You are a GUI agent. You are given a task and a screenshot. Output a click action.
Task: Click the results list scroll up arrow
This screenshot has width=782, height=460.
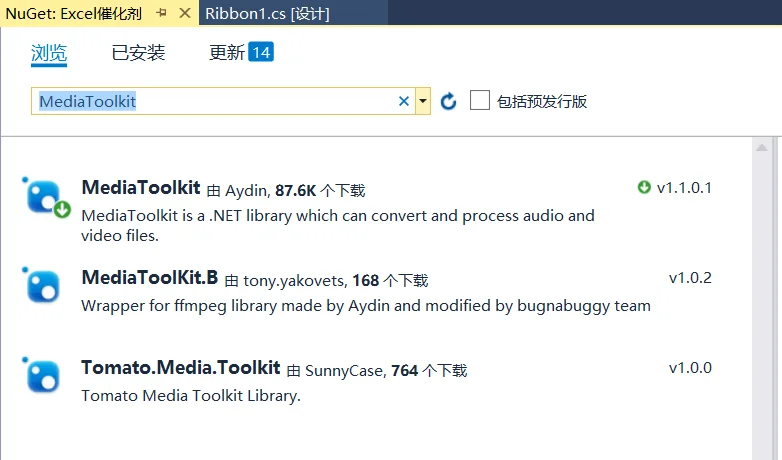[x=762, y=147]
